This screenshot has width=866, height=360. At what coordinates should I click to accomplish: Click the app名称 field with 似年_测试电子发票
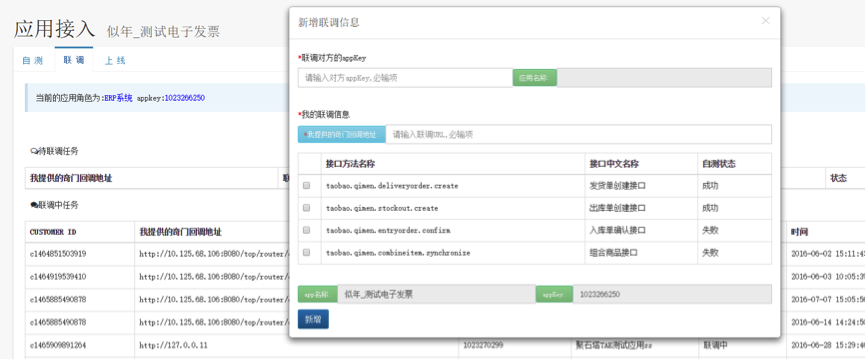tap(436, 294)
